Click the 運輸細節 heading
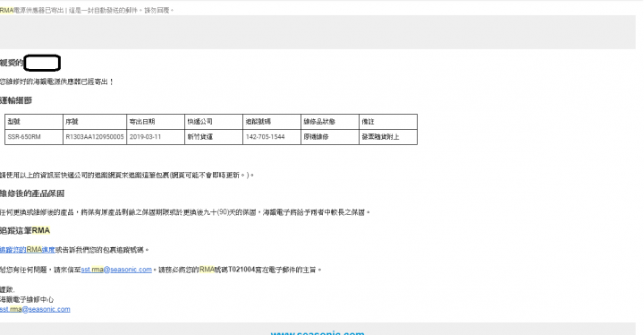Screen dimensions: 644x335 coord(16,100)
